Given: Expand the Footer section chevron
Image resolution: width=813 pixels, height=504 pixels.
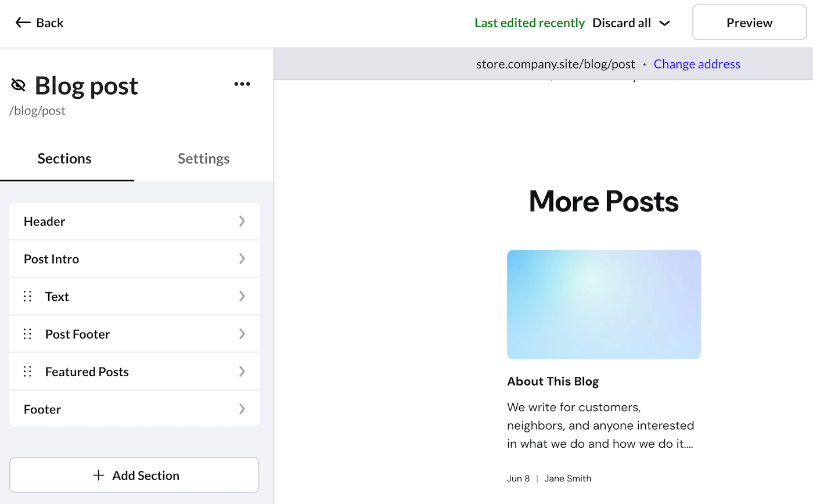Looking at the screenshot, I should pyautogui.click(x=242, y=409).
